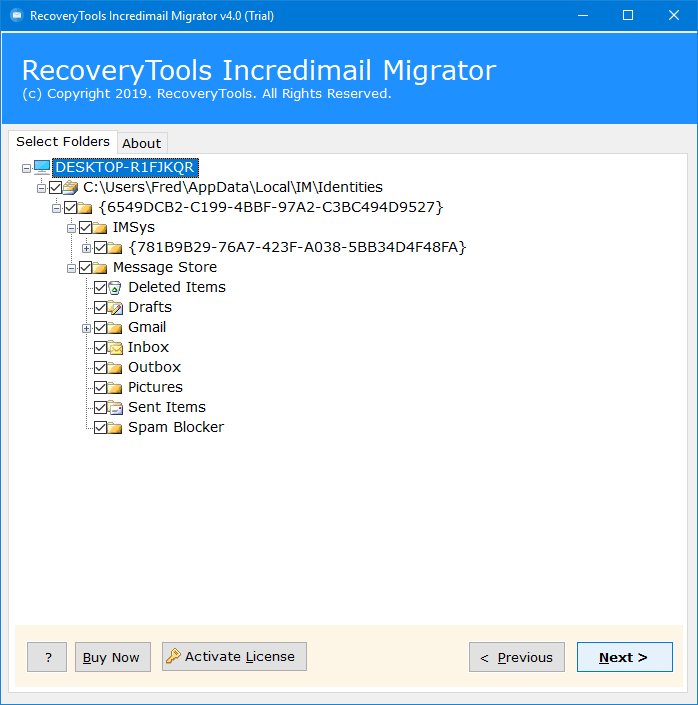Select the Message Store label
The height and width of the screenshot is (705, 698).
(165, 268)
